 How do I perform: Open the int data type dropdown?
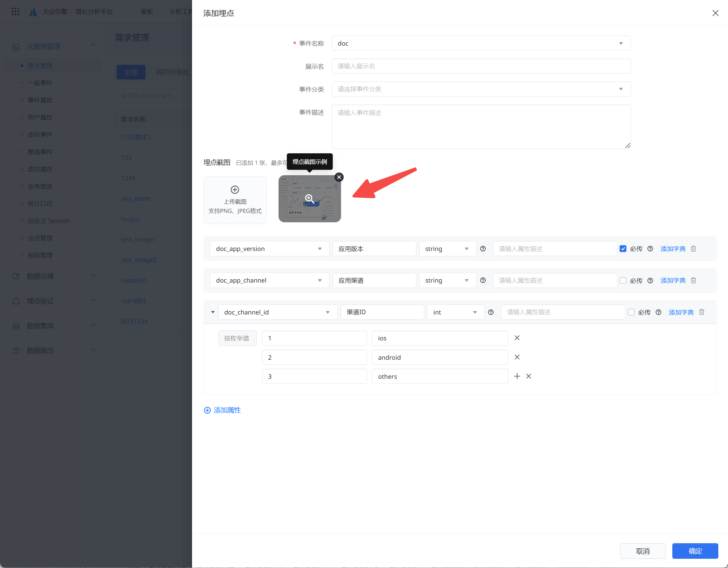point(456,312)
